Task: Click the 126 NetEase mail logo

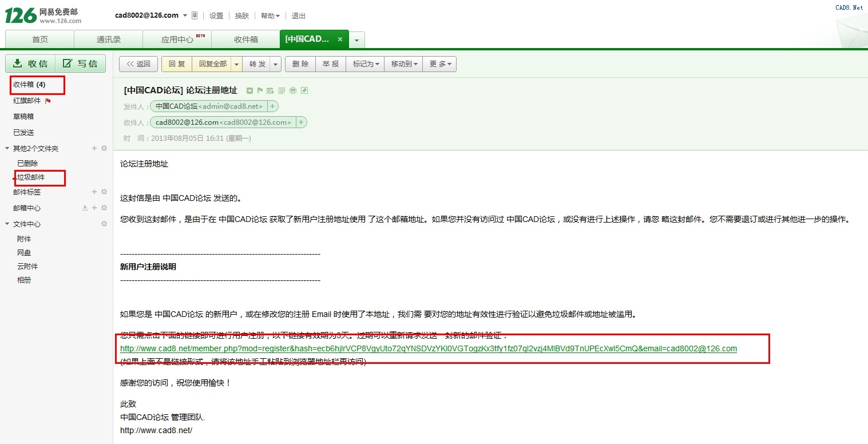Action: pos(43,15)
